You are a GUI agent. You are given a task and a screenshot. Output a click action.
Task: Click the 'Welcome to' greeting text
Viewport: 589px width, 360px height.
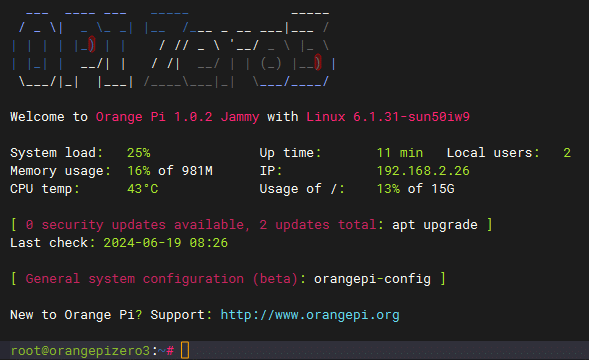(x=49, y=117)
